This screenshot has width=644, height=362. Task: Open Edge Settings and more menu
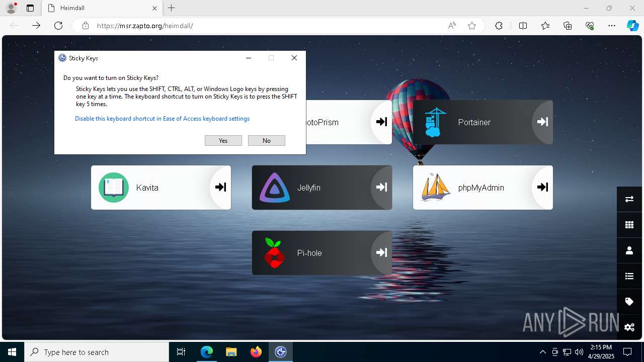(x=612, y=26)
